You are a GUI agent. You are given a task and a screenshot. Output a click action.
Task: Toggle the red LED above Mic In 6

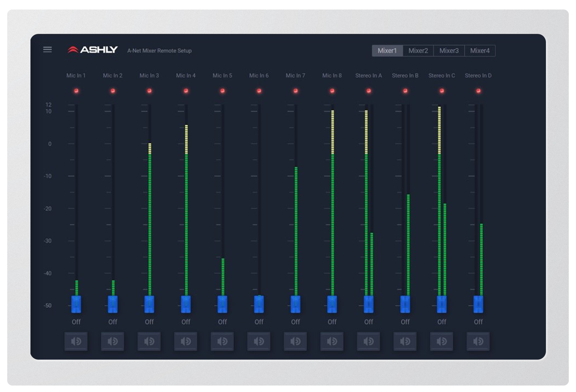click(259, 91)
